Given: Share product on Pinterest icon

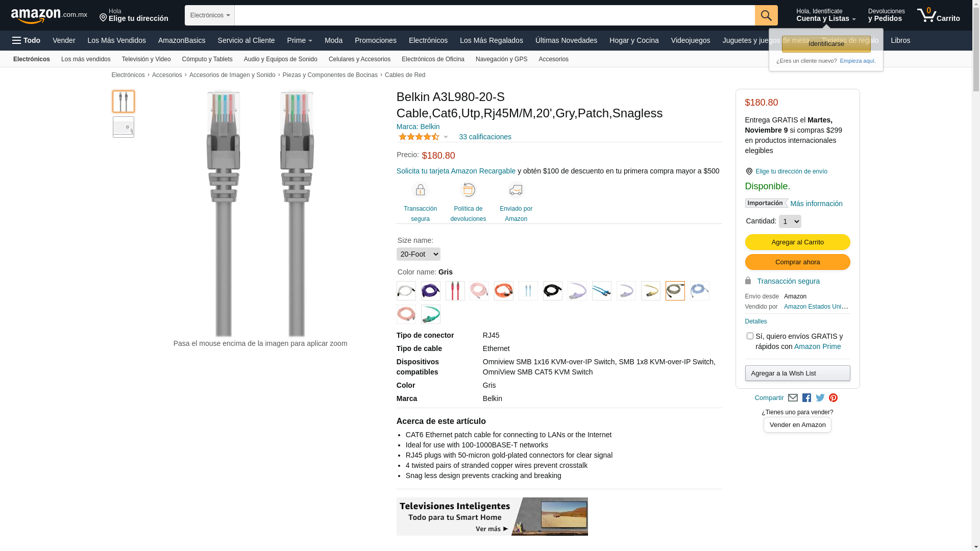Looking at the screenshot, I should [x=834, y=398].
